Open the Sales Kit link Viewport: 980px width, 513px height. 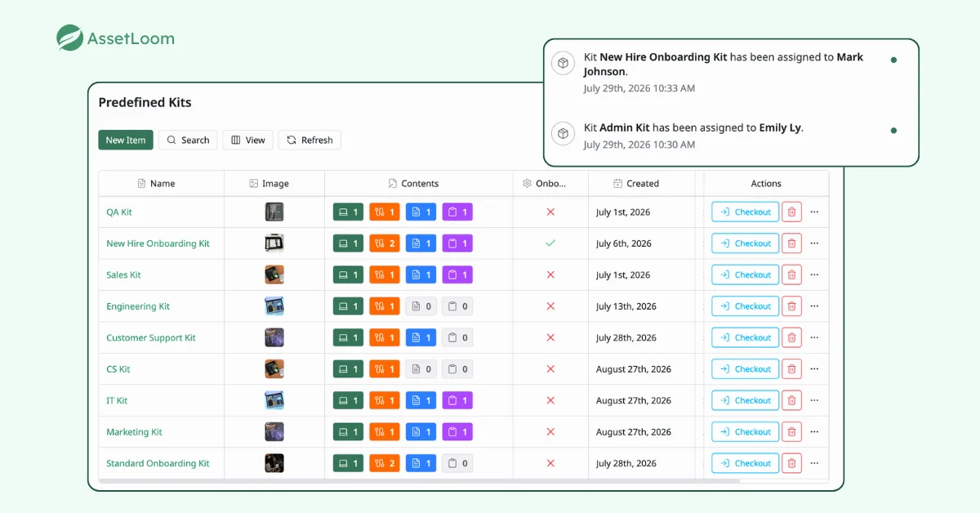(x=123, y=275)
